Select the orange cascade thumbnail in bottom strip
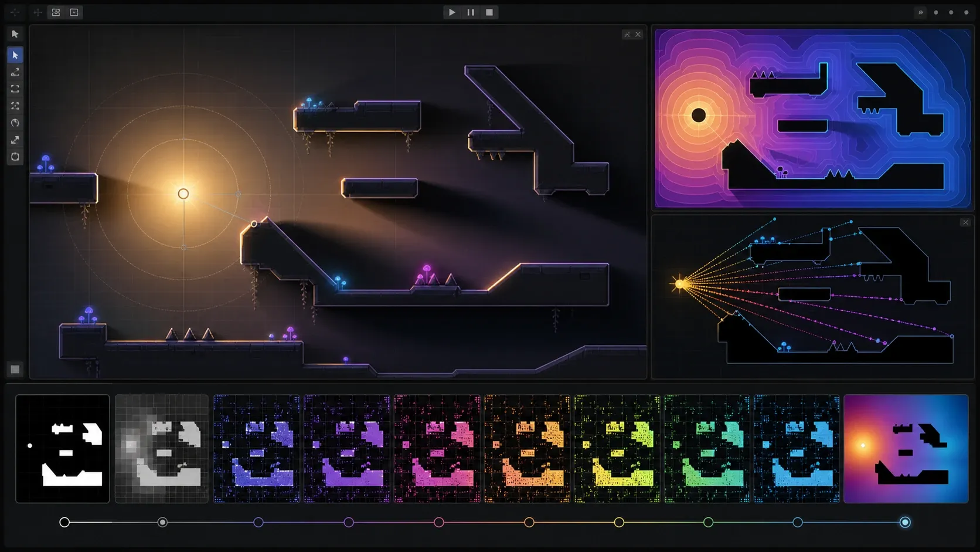980x552 pixels. (x=527, y=449)
